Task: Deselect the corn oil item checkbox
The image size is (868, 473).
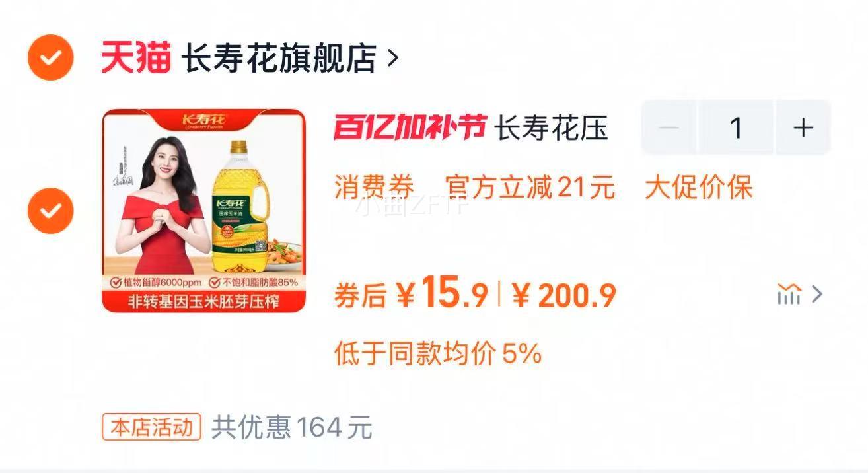Action: [x=50, y=211]
